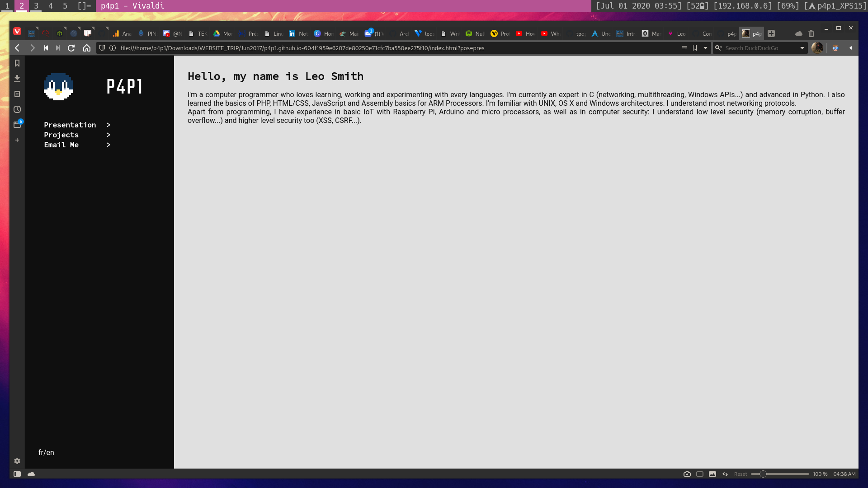Viewport: 868px width, 488px height.
Task: Open the History panel clock icon
Action: [17, 109]
